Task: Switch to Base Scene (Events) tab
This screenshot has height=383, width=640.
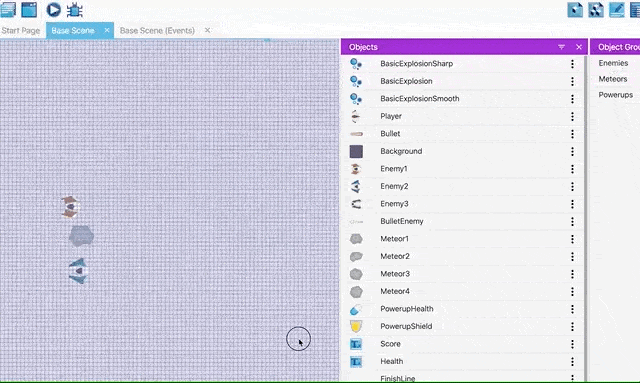Action: pyautogui.click(x=157, y=31)
